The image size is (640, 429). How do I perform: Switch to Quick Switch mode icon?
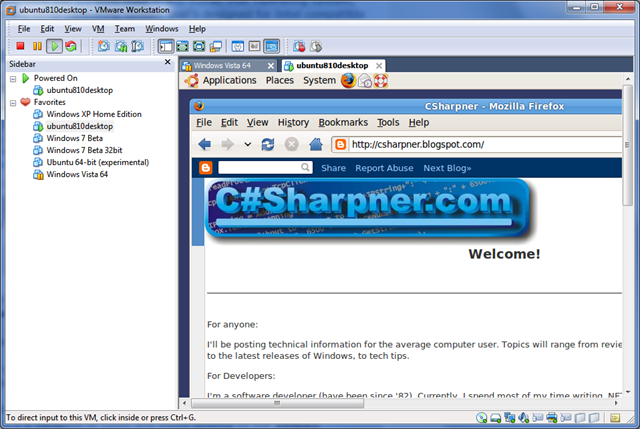[x=182, y=46]
